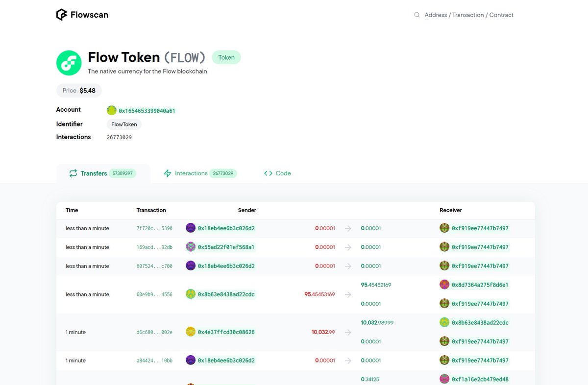Open the Flowscan home logo
Image resolution: width=588 pixels, height=385 pixels.
82,15
